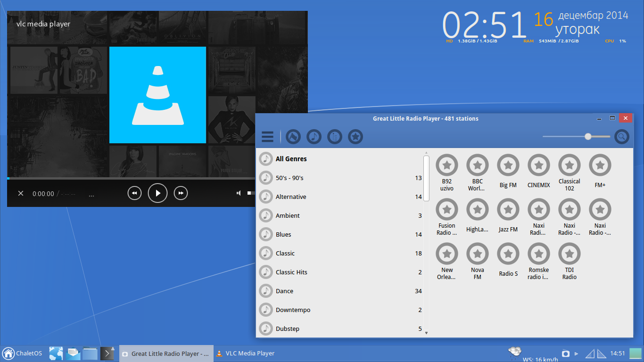The image size is (644, 362).
Task: Choose the Dubstep genre
Action: click(340, 329)
